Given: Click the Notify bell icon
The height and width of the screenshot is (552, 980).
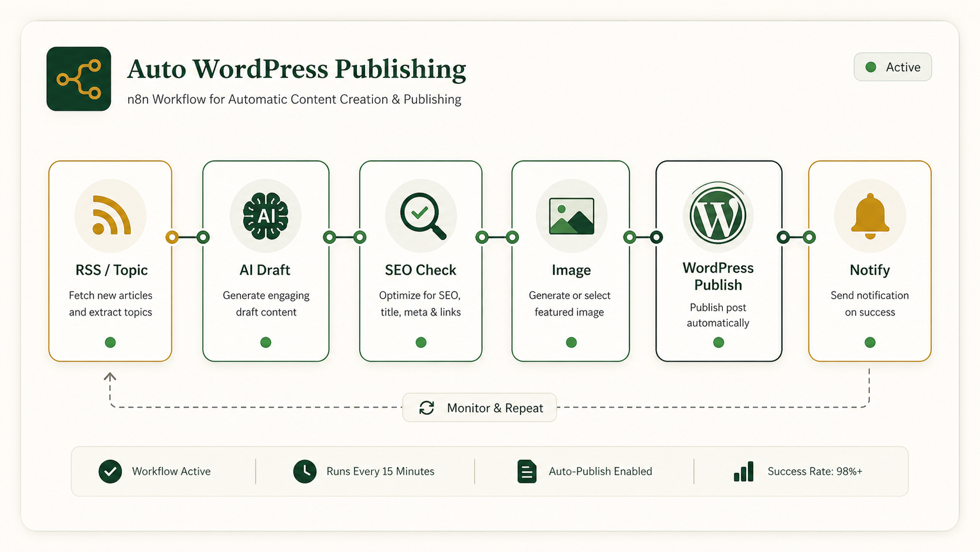Looking at the screenshot, I should coord(870,216).
